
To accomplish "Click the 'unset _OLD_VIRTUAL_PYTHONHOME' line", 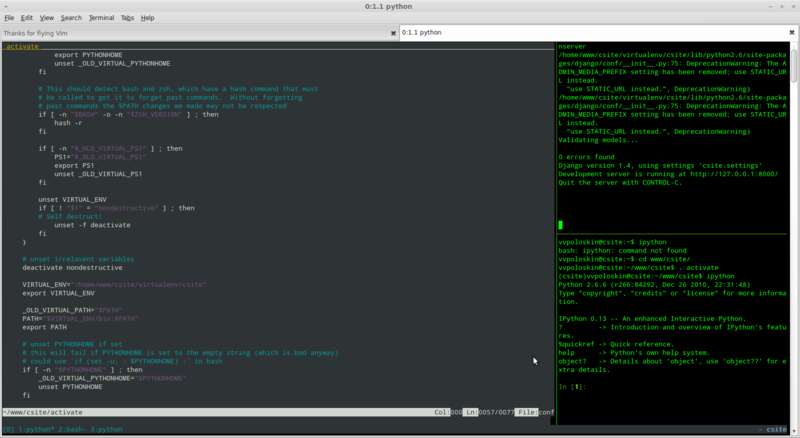I will click(112, 63).
